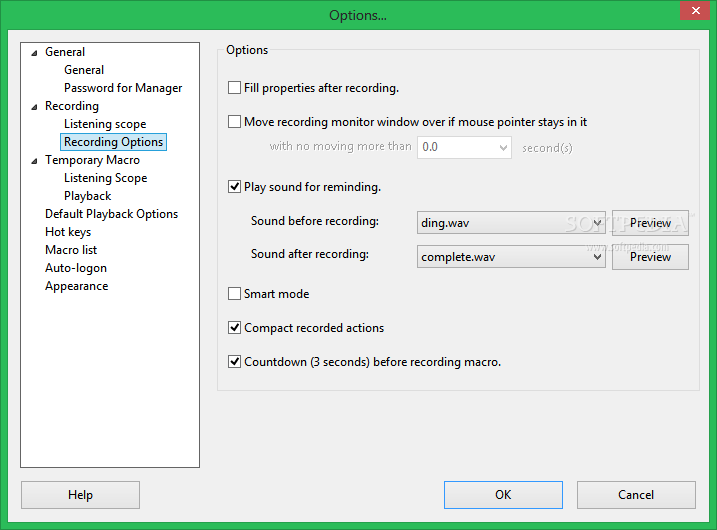The width and height of the screenshot is (717, 530).
Task: Close the Options window with X
Action: click(695, 11)
